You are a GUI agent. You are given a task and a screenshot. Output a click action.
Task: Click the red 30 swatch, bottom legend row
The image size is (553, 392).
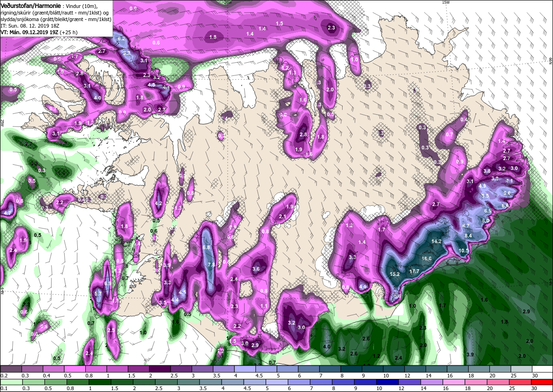[x=542, y=383]
